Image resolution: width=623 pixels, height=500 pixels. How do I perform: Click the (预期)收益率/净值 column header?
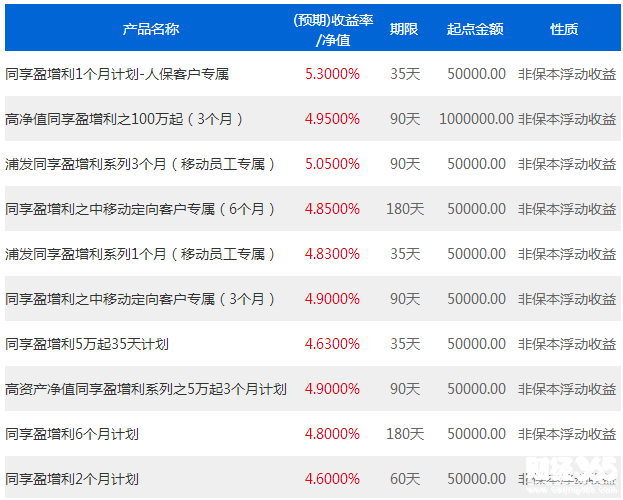[333, 30]
